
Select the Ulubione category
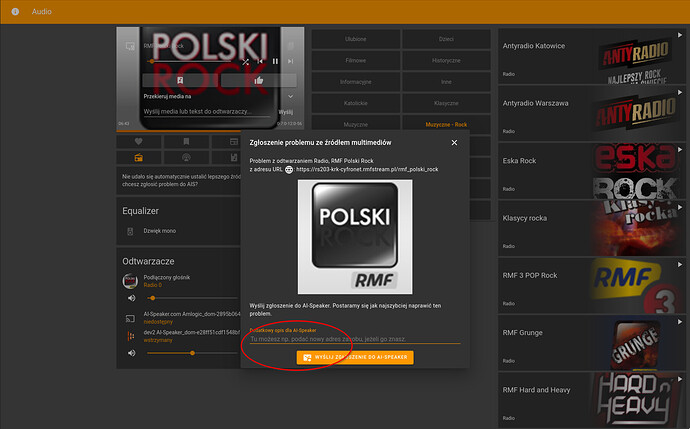[x=356, y=39]
